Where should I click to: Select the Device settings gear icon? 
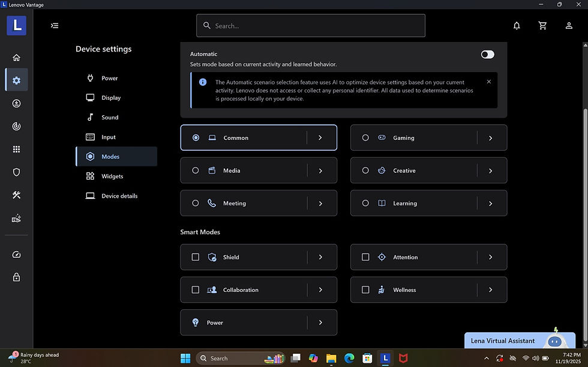(16, 80)
